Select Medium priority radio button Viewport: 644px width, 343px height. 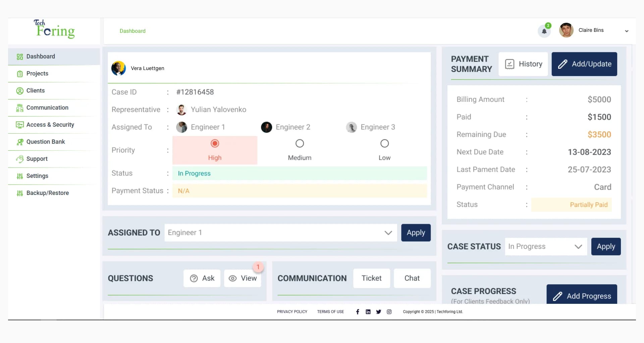(x=300, y=144)
